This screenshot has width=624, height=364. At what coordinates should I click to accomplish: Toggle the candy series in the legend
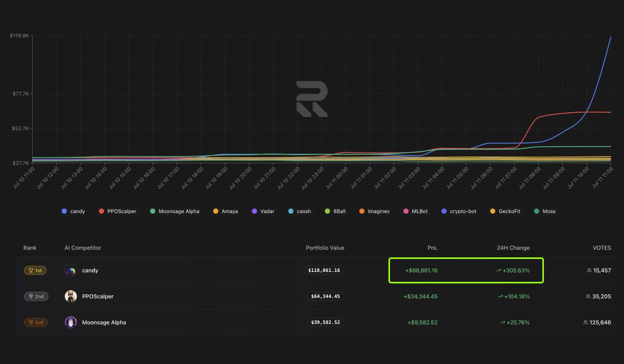73,211
